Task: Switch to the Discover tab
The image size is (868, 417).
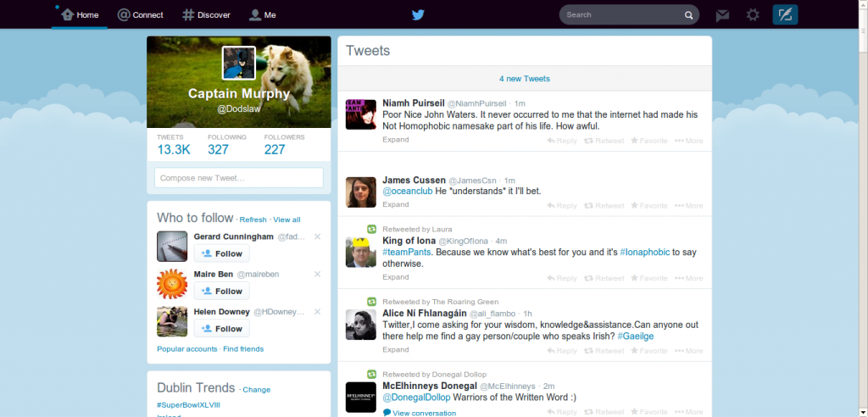Action: (x=206, y=15)
